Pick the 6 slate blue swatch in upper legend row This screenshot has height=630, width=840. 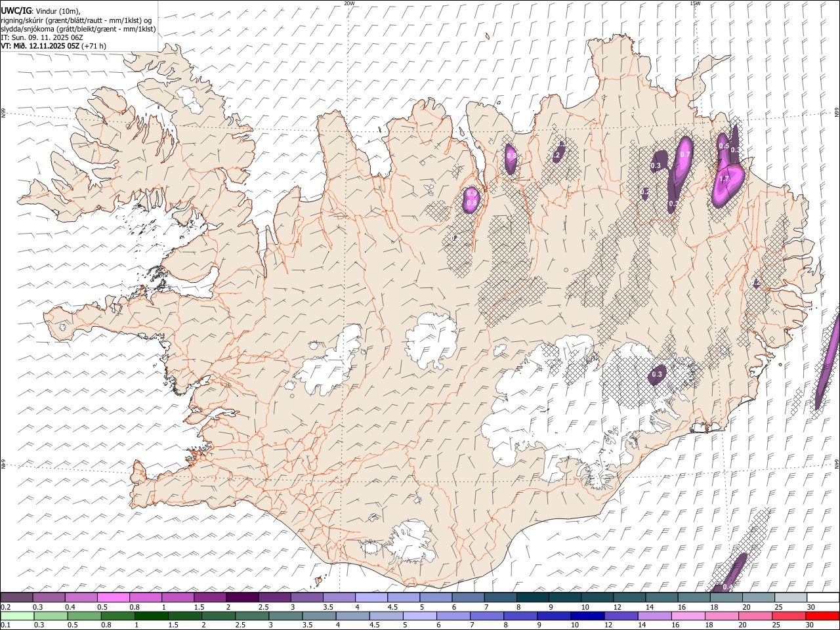(x=467, y=598)
